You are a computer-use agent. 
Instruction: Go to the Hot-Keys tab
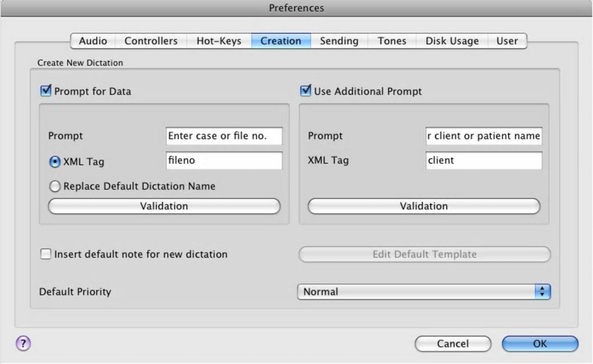tap(219, 41)
